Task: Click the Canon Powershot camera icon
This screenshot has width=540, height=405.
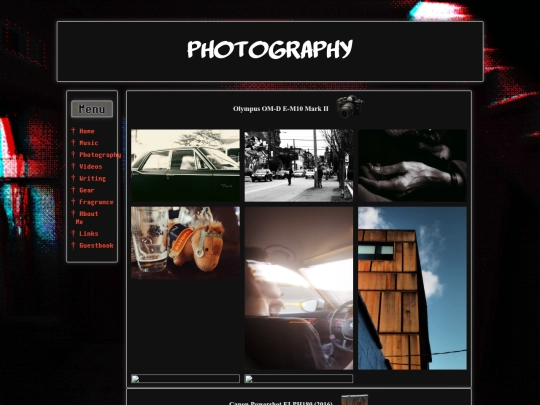Action: pos(355,400)
